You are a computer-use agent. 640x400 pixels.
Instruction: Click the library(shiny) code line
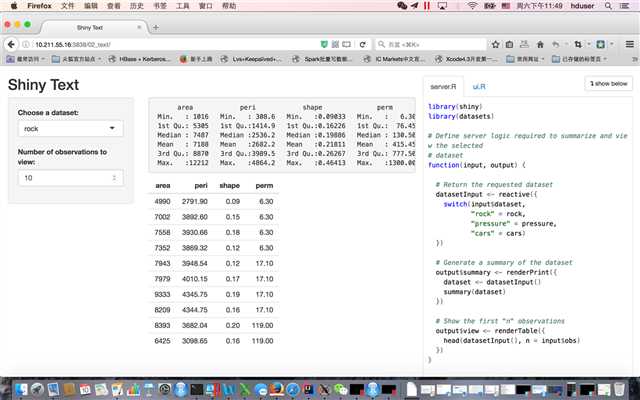[455, 107]
